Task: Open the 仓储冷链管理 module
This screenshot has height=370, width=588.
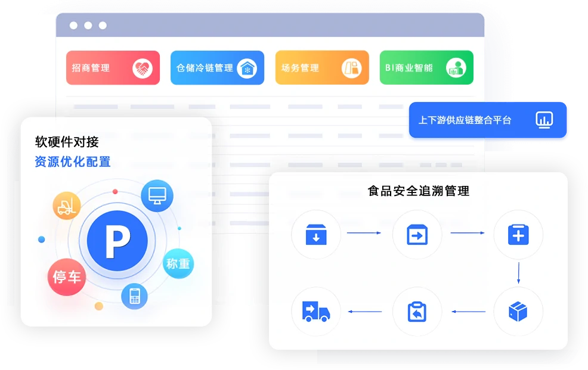Action: pos(205,68)
